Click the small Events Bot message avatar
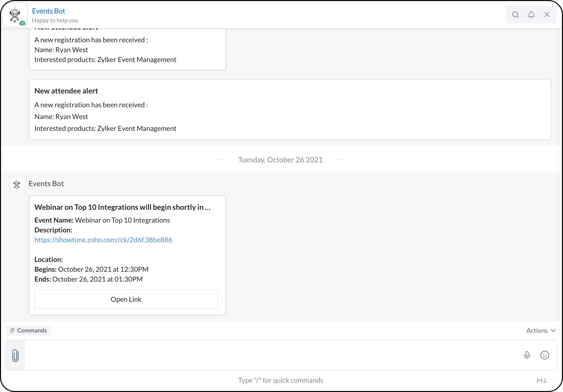563x392 pixels. click(x=17, y=184)
